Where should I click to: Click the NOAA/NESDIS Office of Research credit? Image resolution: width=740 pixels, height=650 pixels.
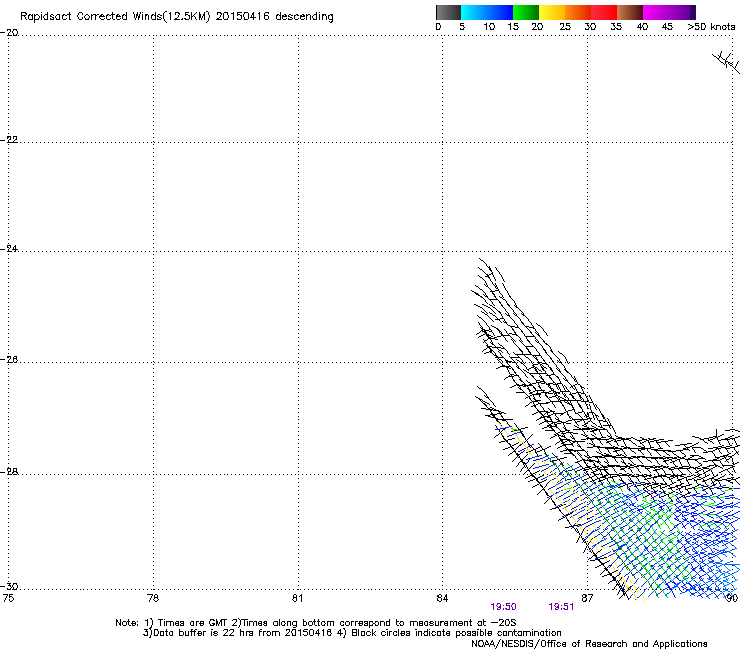pos(589,644)
